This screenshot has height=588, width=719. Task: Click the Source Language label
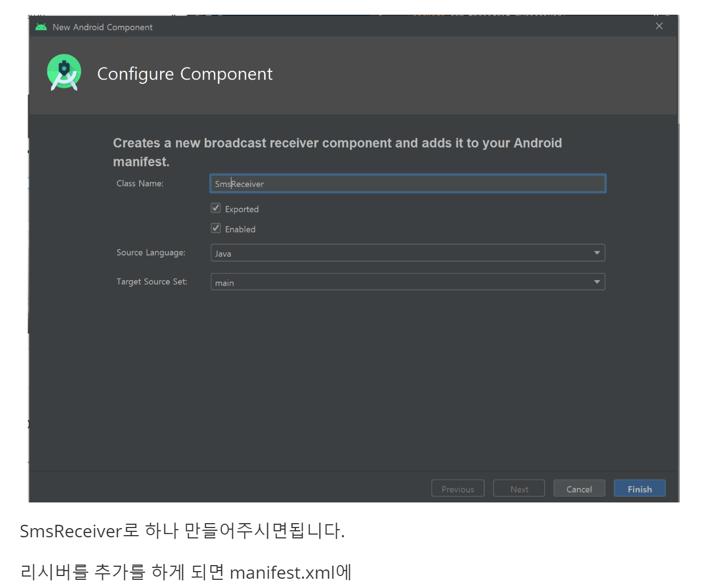tap(151, 253)
